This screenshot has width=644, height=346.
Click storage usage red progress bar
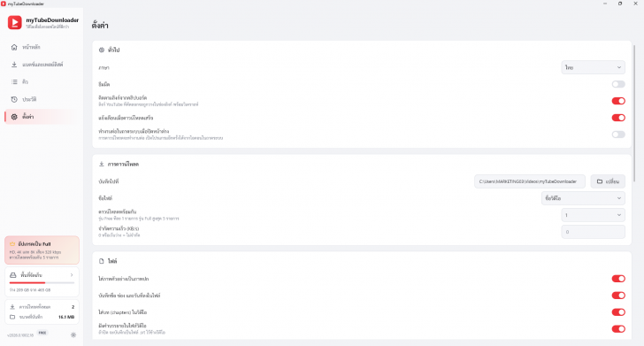pyautogui.click(x=42, y=282)
